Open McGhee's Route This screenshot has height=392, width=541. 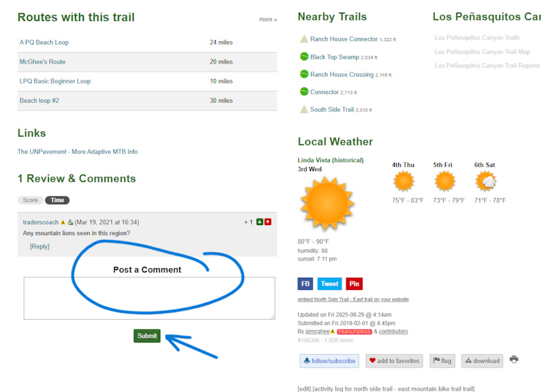pyautogui.click(x=43, y=62)
